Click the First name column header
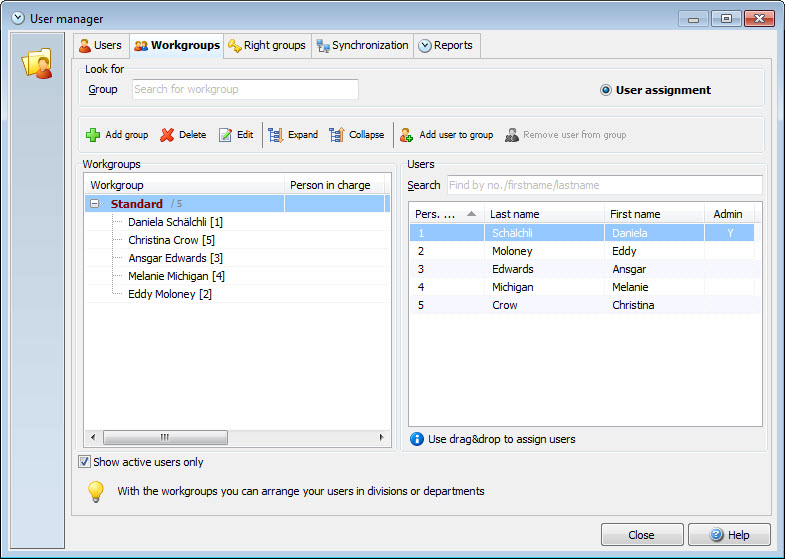785x559 pixels. pyautogui.click(x=654, y=214)
